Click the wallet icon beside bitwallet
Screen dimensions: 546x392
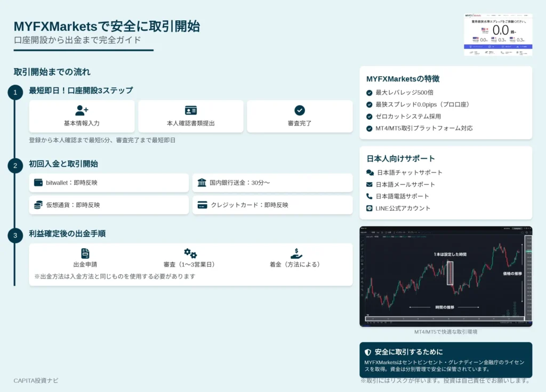[x=38, y=183]
